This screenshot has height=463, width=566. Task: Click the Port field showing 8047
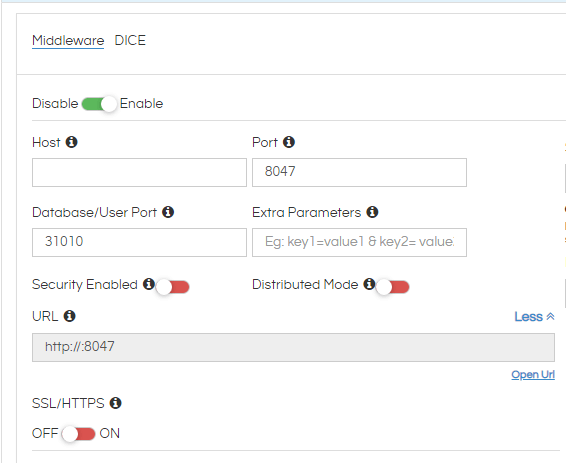[359, 172]
